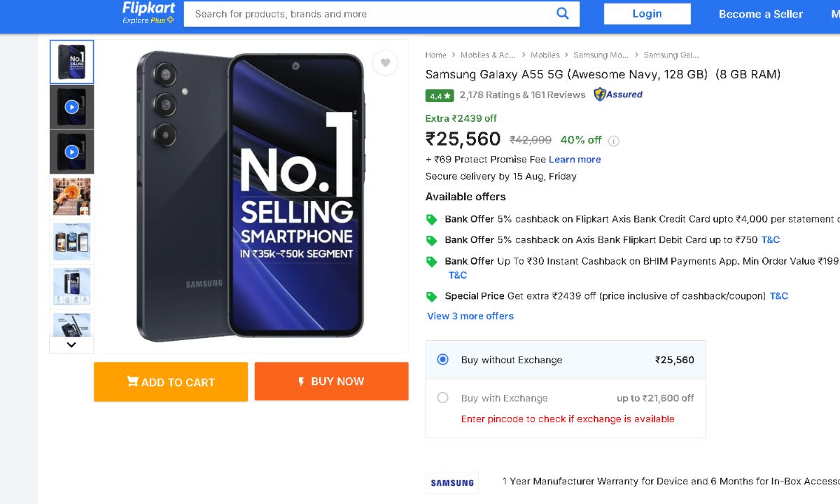Select Buy with Exchange option
Image resolution: width=840 pixels, height=504 pixels.
442,398
